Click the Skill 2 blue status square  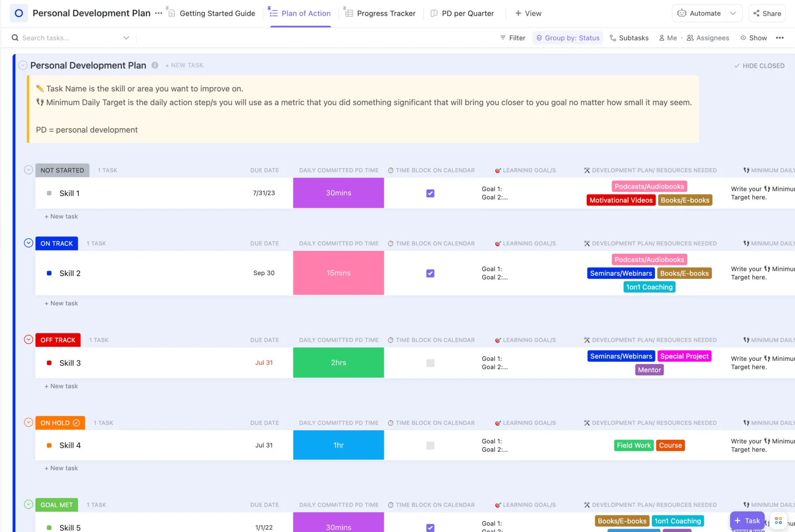tap(49, 273)
